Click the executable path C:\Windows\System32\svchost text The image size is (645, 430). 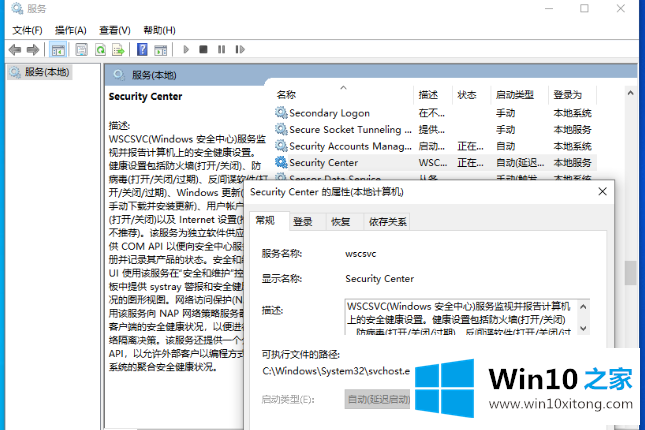(x=336, y=371)
